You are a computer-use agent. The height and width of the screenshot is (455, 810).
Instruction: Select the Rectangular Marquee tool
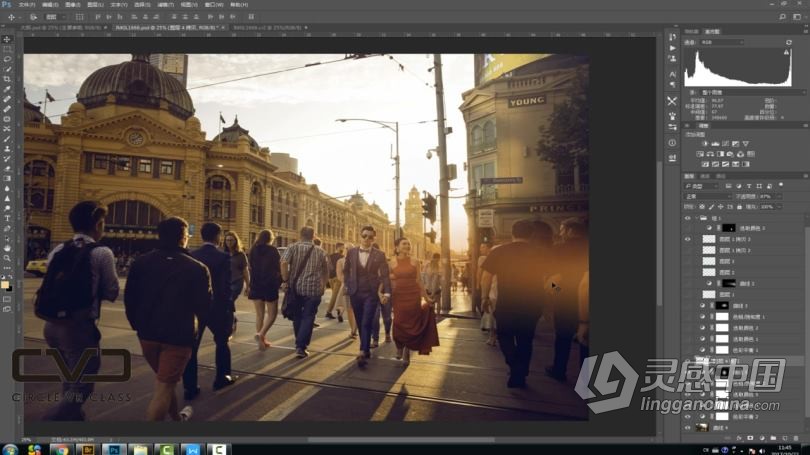pyautogui.click(x=7, y=50)
